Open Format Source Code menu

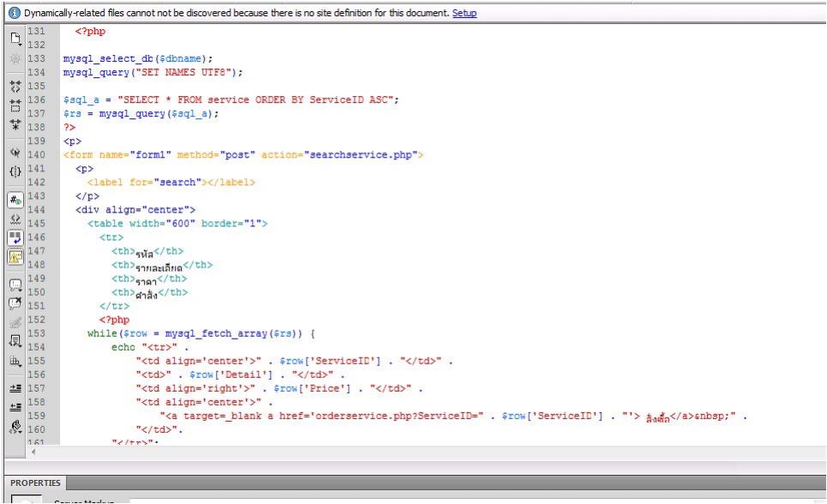(15, 426)
